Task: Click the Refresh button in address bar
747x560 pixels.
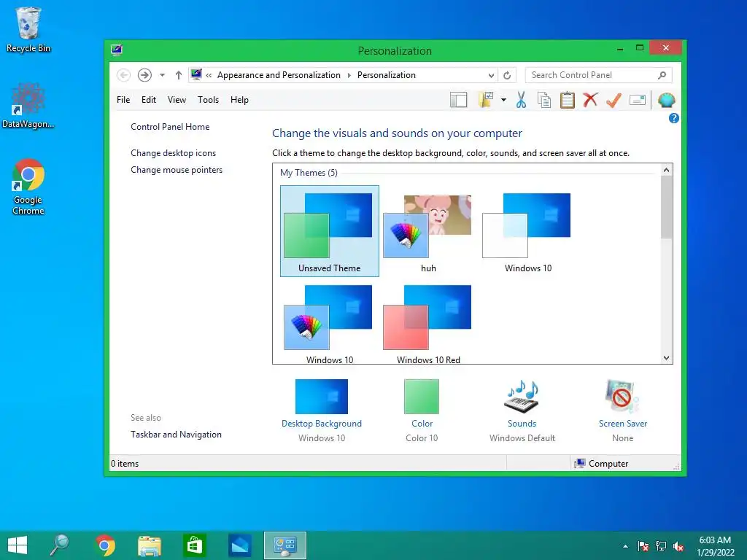Action: (x=507, y=75)
